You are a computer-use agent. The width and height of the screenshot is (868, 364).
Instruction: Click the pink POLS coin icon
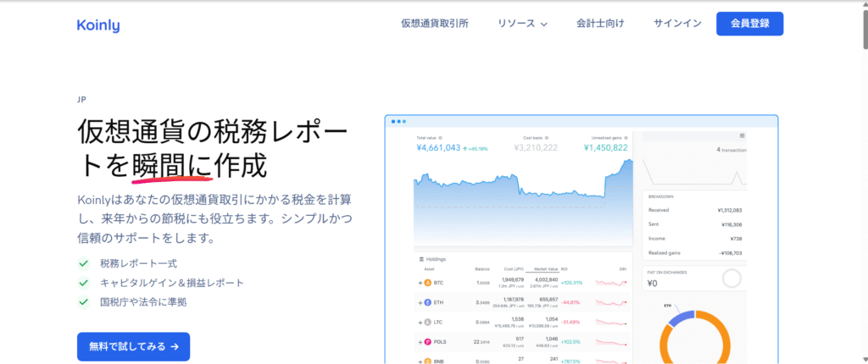pyautogui.click(x=428, y=342)
